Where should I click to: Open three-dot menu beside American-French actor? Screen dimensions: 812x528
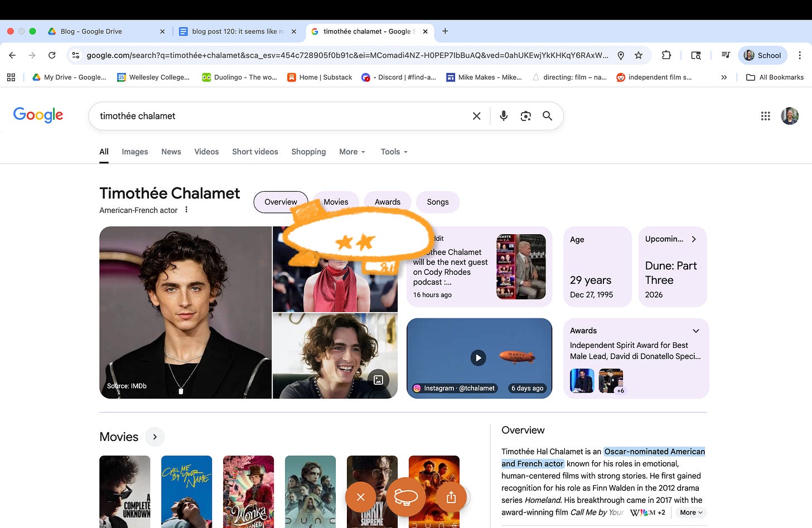(186, 210)
